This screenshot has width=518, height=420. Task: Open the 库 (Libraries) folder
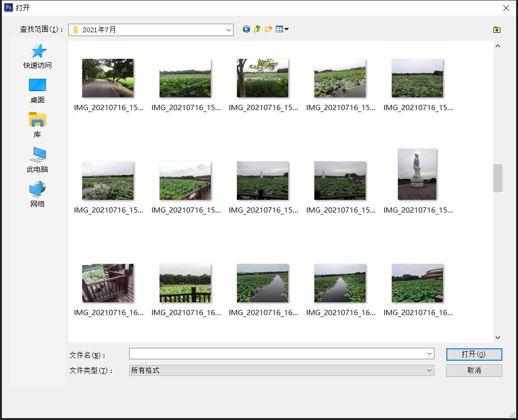[38, 125]
